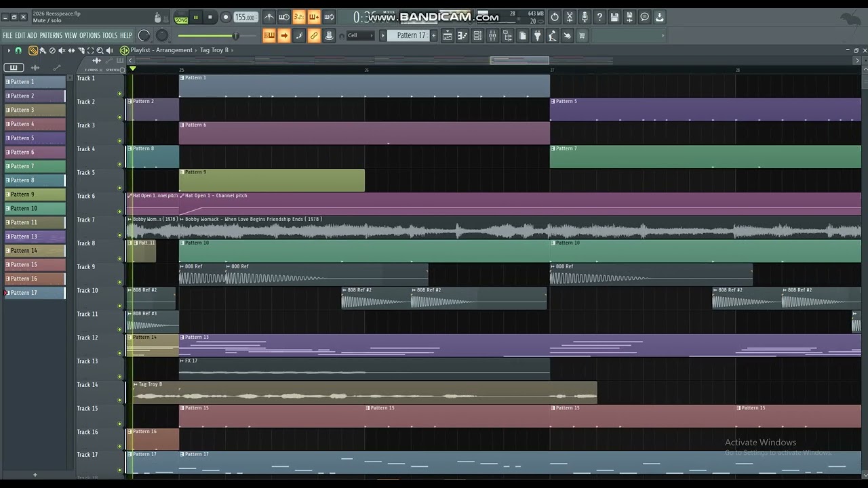Select the Zoom tool in playlist toolbar
The image size is (868, 488).
coord(100,50)
